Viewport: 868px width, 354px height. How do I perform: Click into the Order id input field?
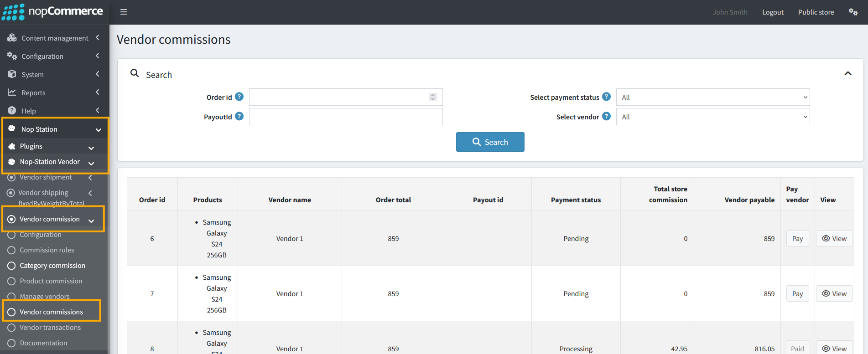coord(346,97)
